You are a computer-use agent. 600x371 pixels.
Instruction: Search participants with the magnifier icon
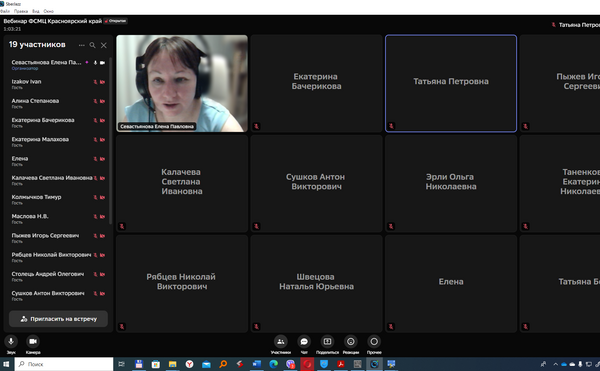(x=93, y=45)
